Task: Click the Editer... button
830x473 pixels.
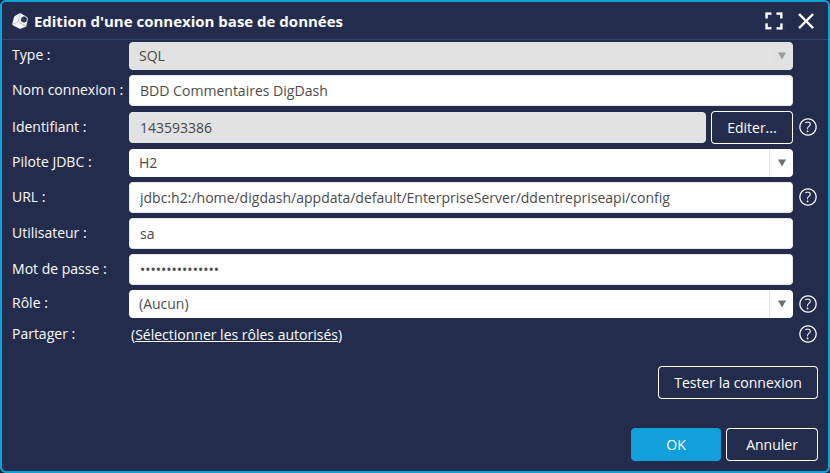Action: [x=751, y=127]
